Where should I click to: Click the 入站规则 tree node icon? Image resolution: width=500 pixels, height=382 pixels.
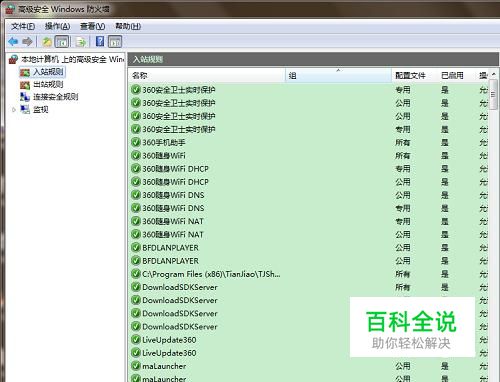pos(25,72)
